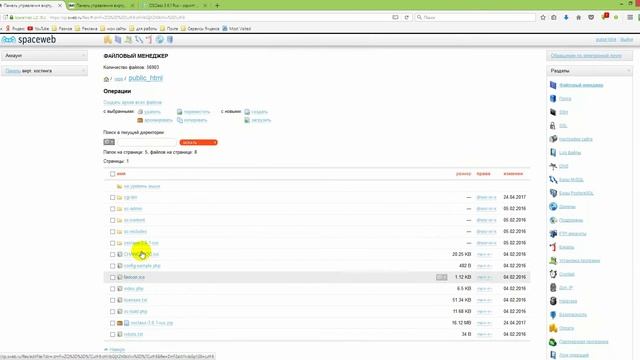Go to the browser home page icon
640x360 pixels.
[x=578, y=18]
